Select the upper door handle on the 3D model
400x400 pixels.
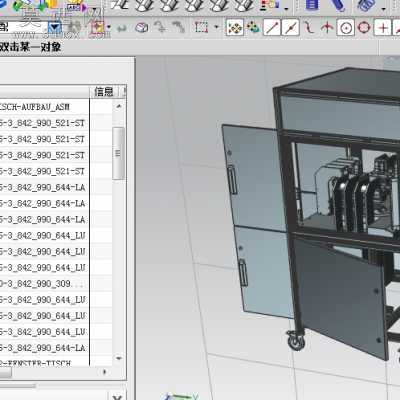(232, 180)
